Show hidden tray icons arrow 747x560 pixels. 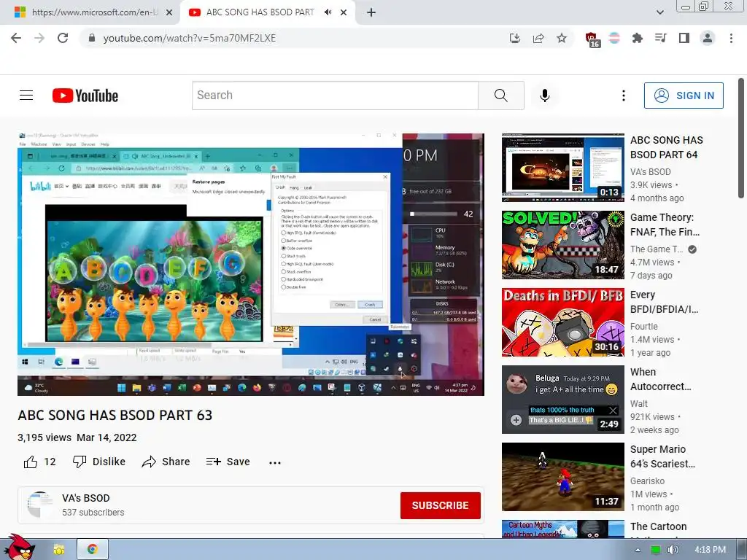[638, 550]
